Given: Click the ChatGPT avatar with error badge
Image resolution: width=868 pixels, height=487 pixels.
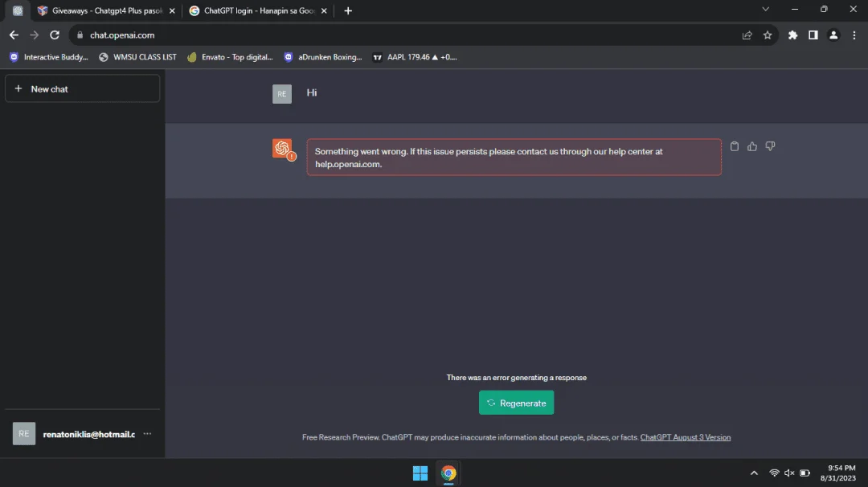Looking at the screenshot, I should coord(284,149).
